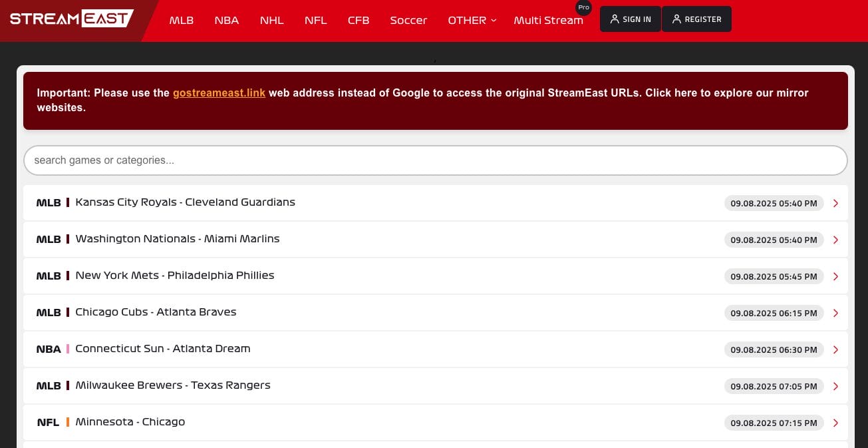Click chevron arrow for Minnesota - Chicago row
Viewport: 868px width, 448px height.
[835, 423]
